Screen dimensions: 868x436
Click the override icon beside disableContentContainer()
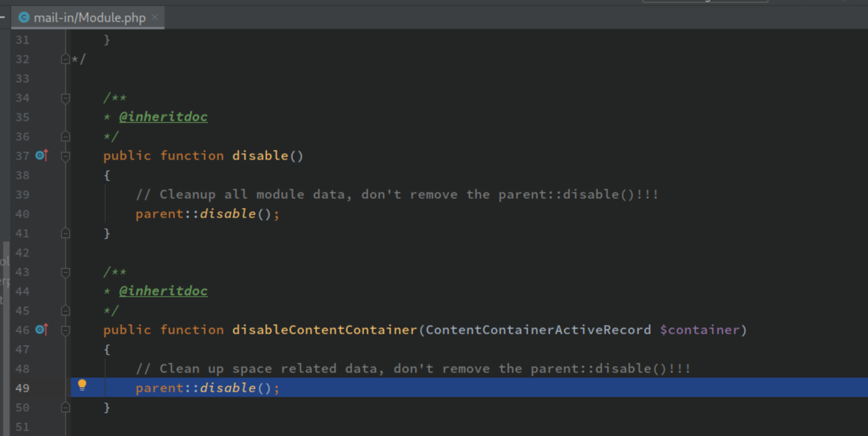(41, 330)
